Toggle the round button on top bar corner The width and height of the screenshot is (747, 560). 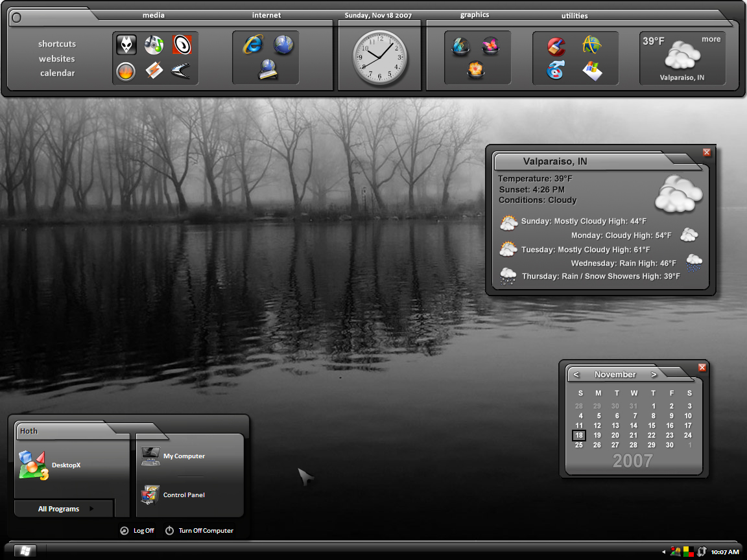[x=17, y=17]
